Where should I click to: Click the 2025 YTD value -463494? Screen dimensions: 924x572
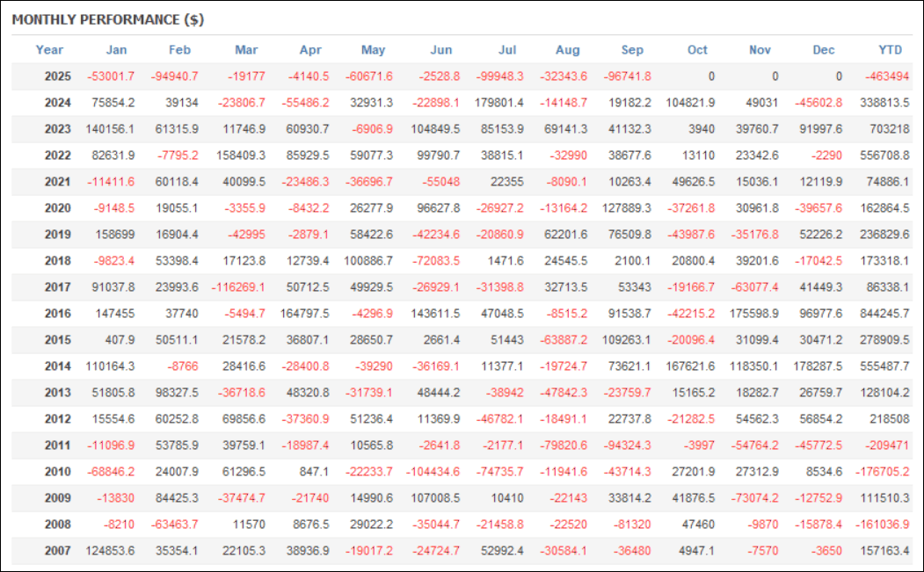tap(887, 76)
